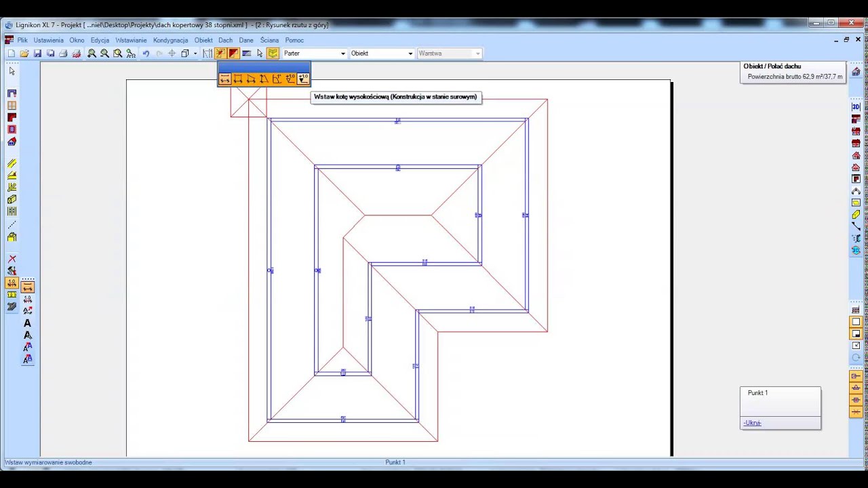Click the zoom in magnifier icon
Viewport: 868px width, 488px height.
92,54
